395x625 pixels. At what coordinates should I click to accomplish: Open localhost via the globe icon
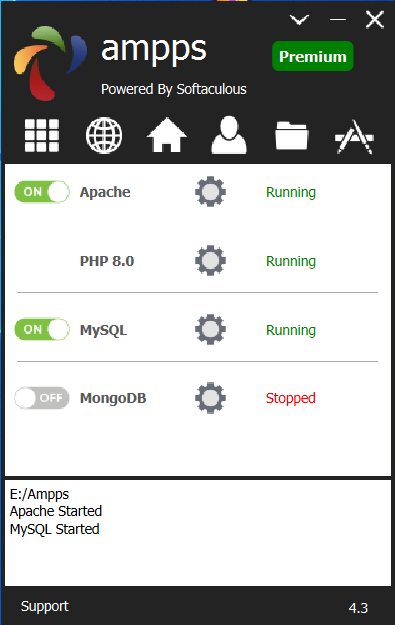[x=104, y=136]
